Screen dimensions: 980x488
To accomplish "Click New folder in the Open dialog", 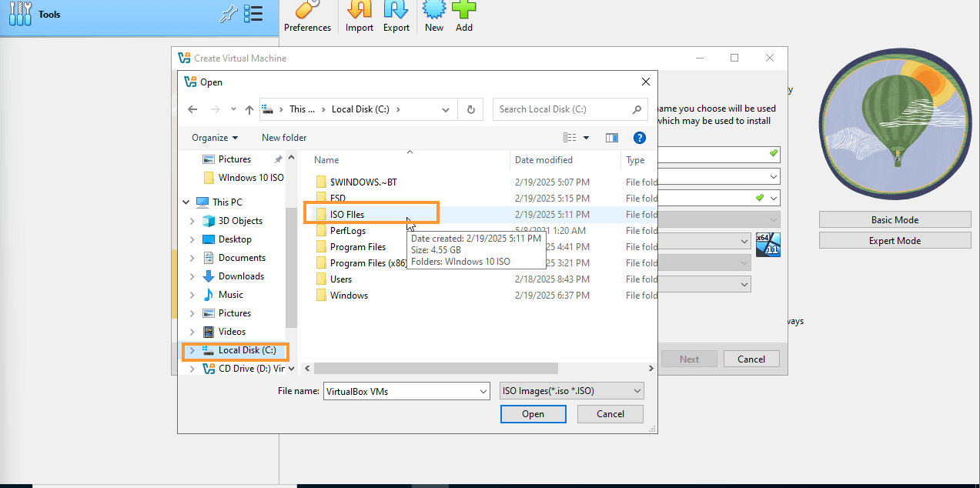I will coord(284,138).
